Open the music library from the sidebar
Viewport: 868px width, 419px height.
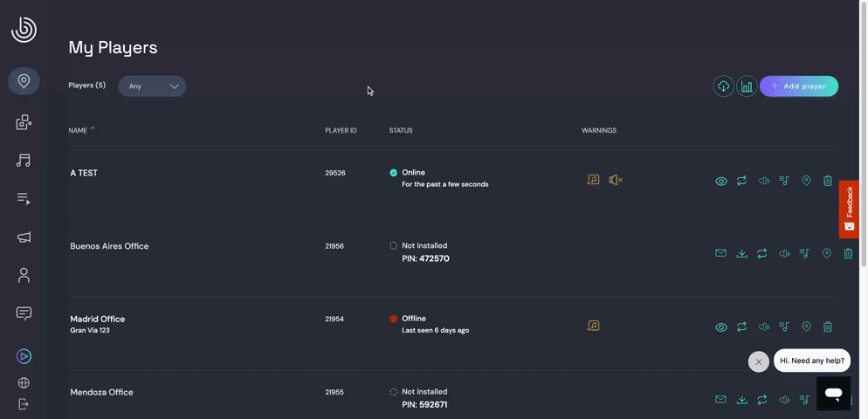tap(24, 161)
